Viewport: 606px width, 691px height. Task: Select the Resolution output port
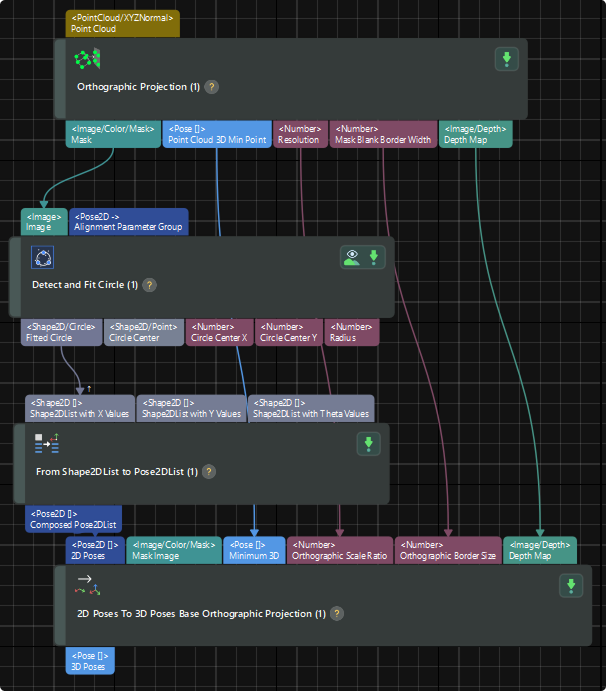pos(301,134)
